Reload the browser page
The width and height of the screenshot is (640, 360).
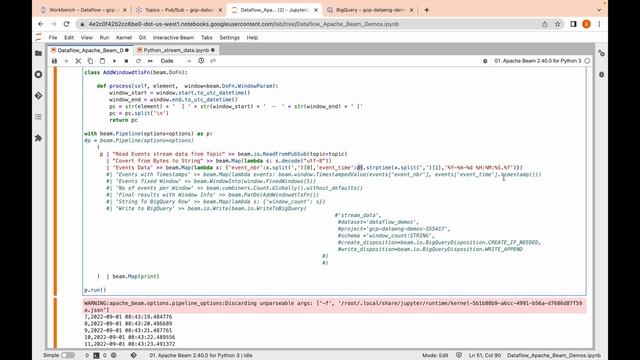[67, 24]
